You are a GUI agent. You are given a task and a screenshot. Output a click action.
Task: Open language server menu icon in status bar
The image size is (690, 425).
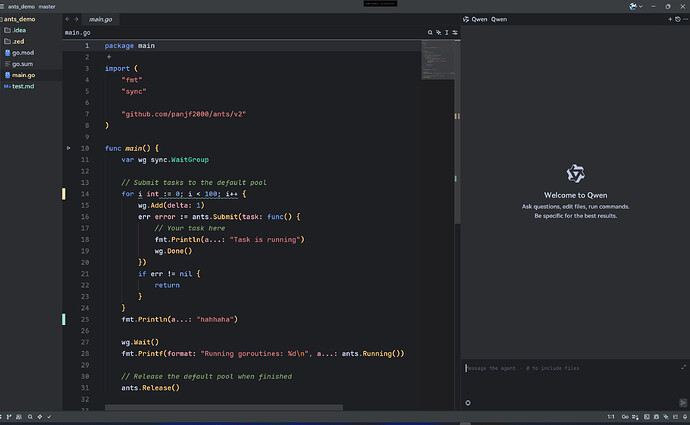point(635,417)
